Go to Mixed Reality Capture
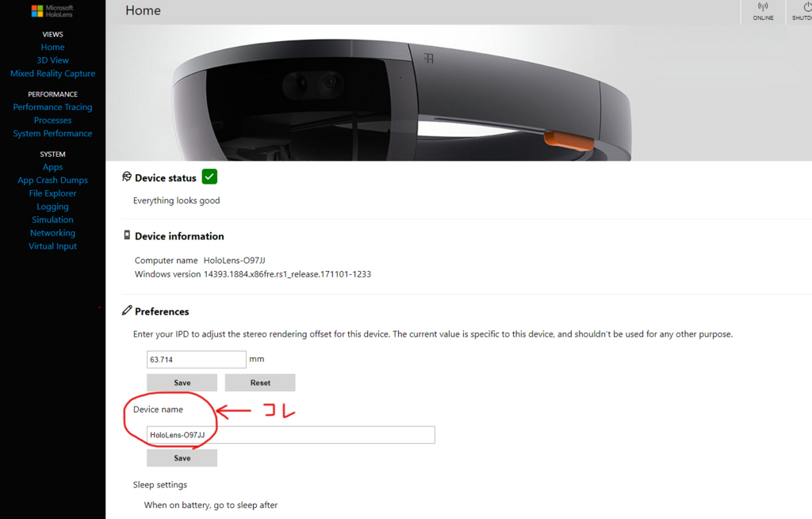Image resolution: width=812 pixels, height=519 pixels. pos(53,74)
